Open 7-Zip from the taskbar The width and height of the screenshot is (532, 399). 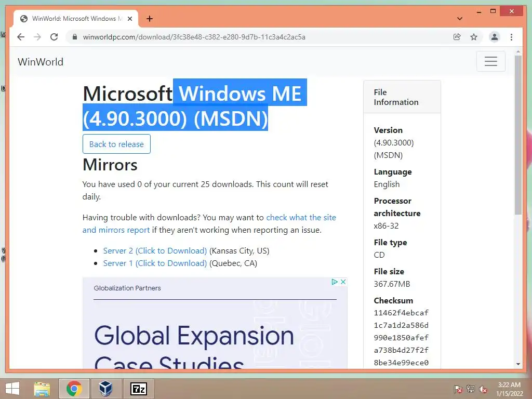click(x=138, y=389)
